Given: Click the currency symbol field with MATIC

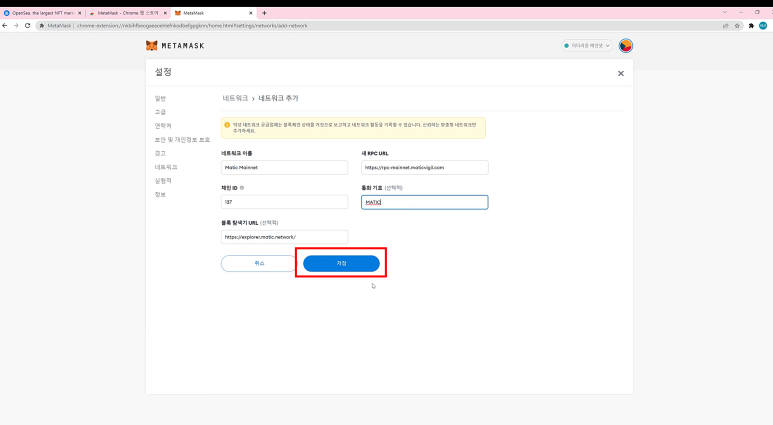Looking at the screenshot, I should (x=424, y=202).
